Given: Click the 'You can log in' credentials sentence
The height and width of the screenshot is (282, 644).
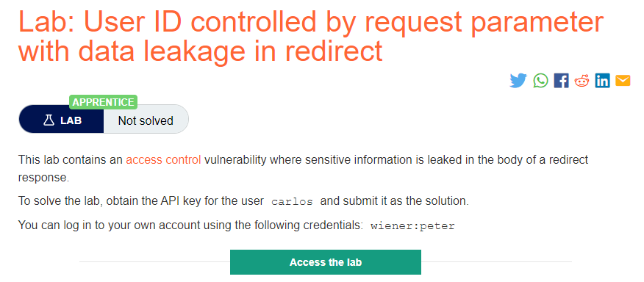Looking at the screenshot, I should click(237, 225).
